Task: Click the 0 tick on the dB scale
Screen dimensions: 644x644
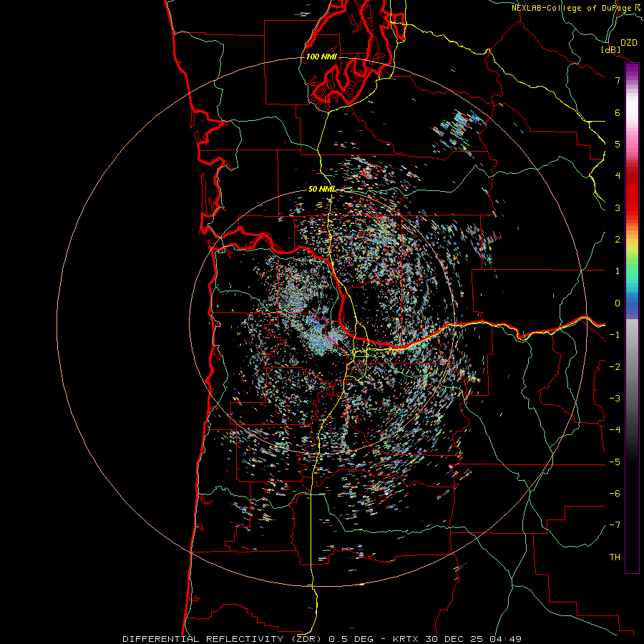Action: [618, 303]
